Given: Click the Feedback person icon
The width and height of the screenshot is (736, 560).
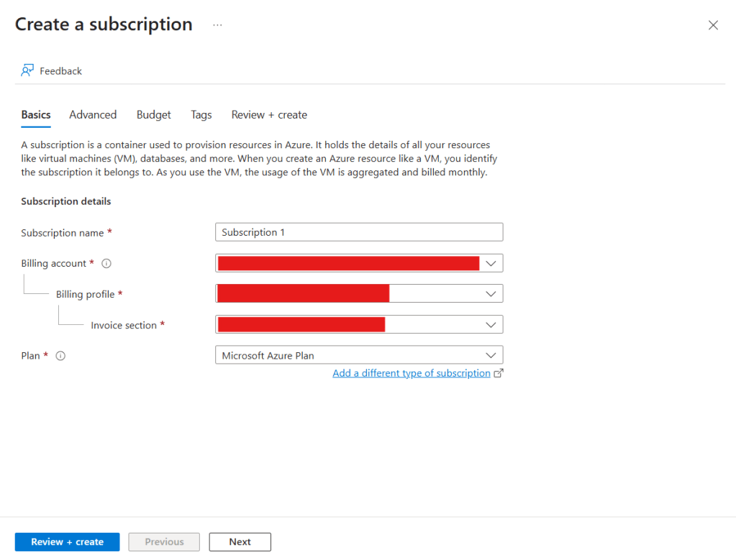Looking at the screenshot, I should pyautogui.click(x=27, y=70).
